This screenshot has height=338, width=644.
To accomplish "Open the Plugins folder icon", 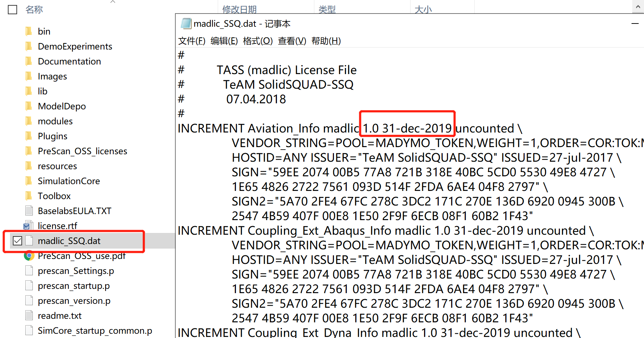I will pos(29,136).
